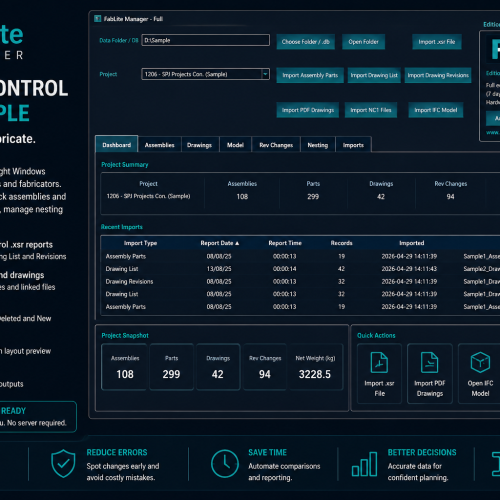Open the Drawings tab
The width and height of the screenshot is (500, 500).
[x=199, y=145]
